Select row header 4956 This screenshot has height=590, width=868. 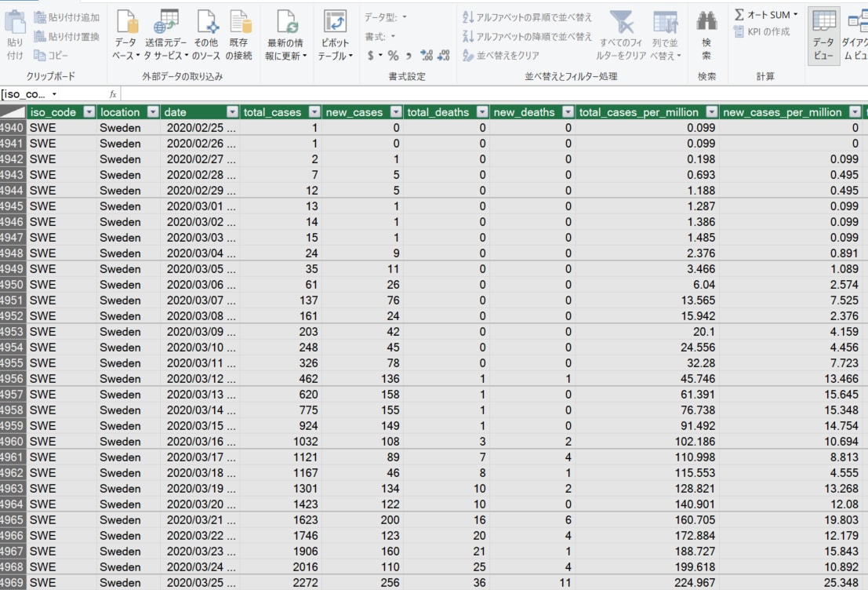pyautogui.click(x=13, y=379)
